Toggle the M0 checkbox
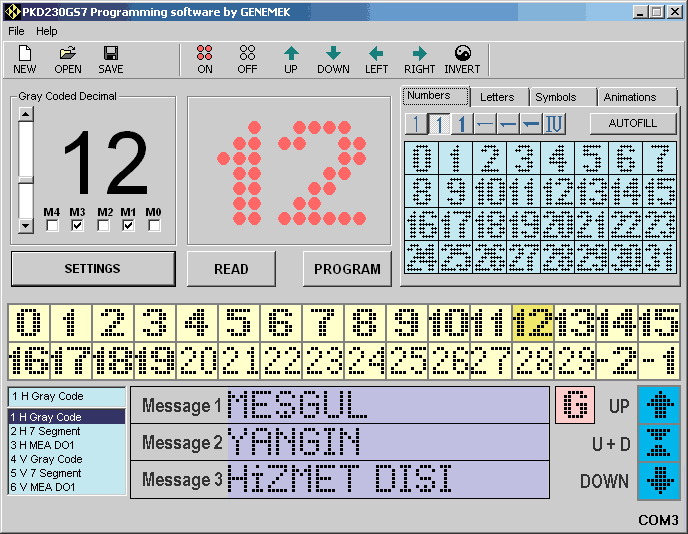 point(154,226)
